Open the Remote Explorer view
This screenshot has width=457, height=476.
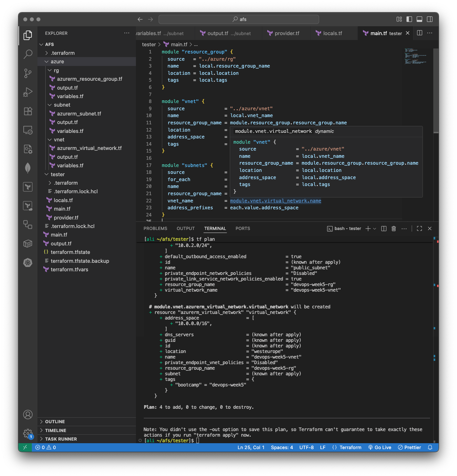28,130
